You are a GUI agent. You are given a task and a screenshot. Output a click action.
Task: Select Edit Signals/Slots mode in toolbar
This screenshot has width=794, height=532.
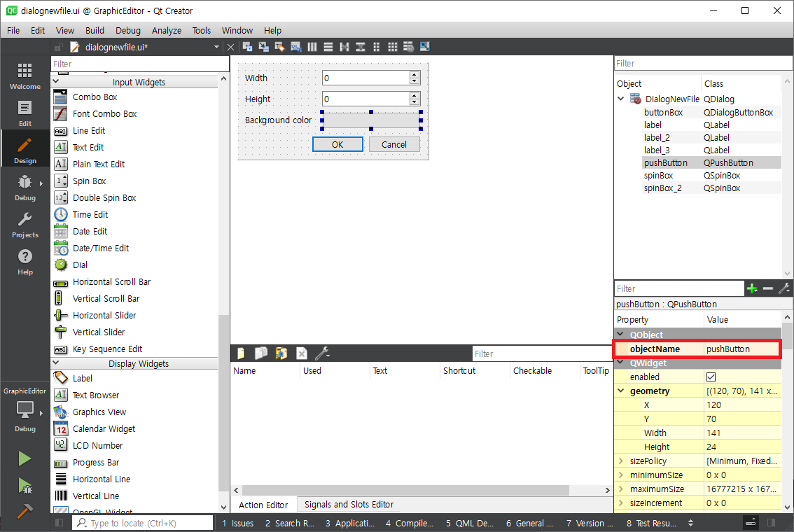tap(263, 47)
